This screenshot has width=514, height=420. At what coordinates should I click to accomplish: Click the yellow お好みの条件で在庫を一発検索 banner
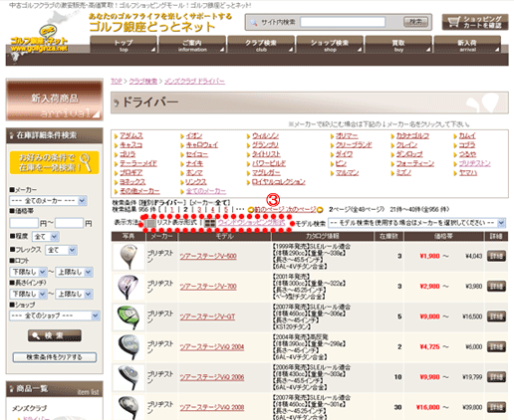[x=55, y=162]
